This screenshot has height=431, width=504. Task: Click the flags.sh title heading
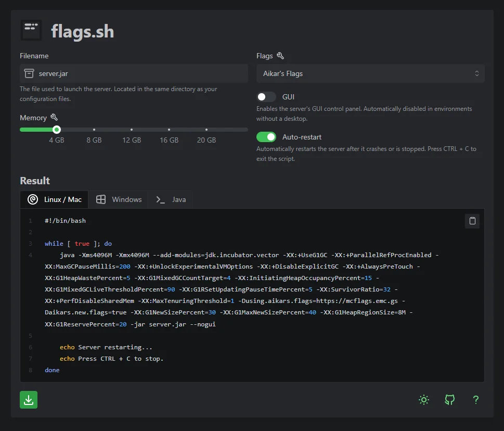tap(83, 31)
